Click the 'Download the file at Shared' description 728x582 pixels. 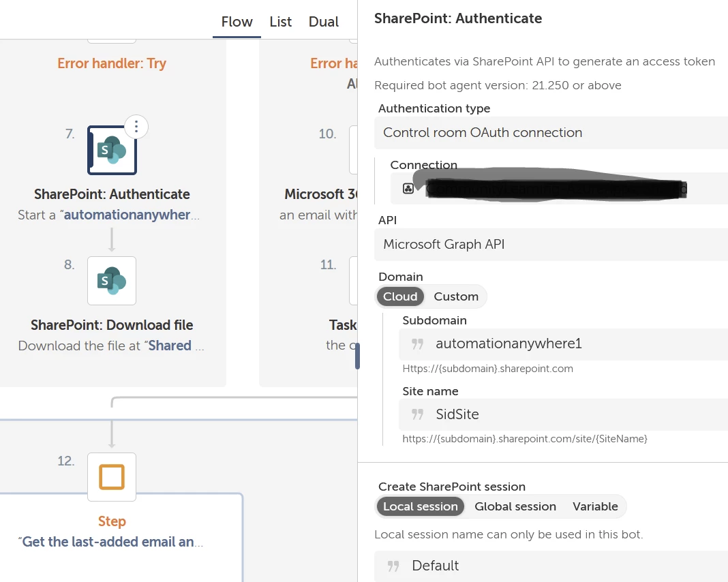(x=111, y=346)
